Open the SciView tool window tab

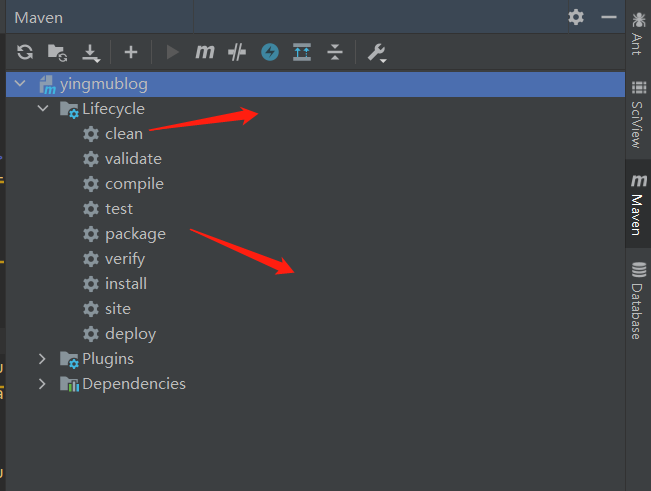tap(638, 115)
